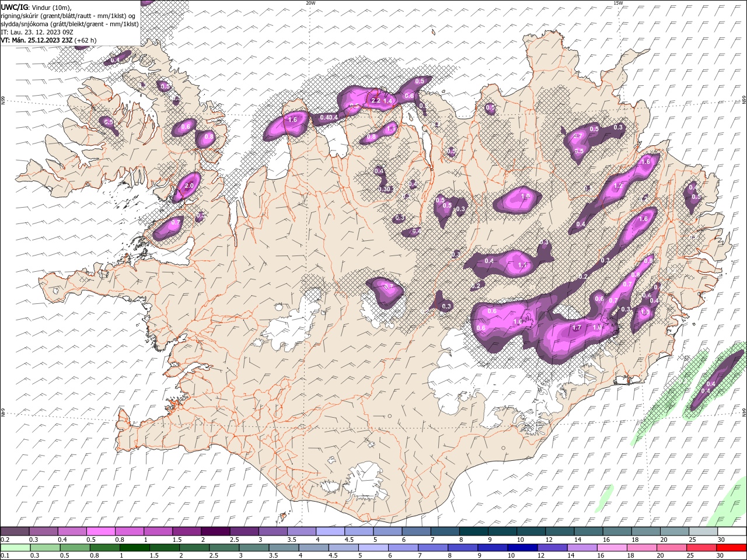Pick the light lavender upper legend swatch at 4
Viewport: 747px width, 560px height.
tap(329, 531)
